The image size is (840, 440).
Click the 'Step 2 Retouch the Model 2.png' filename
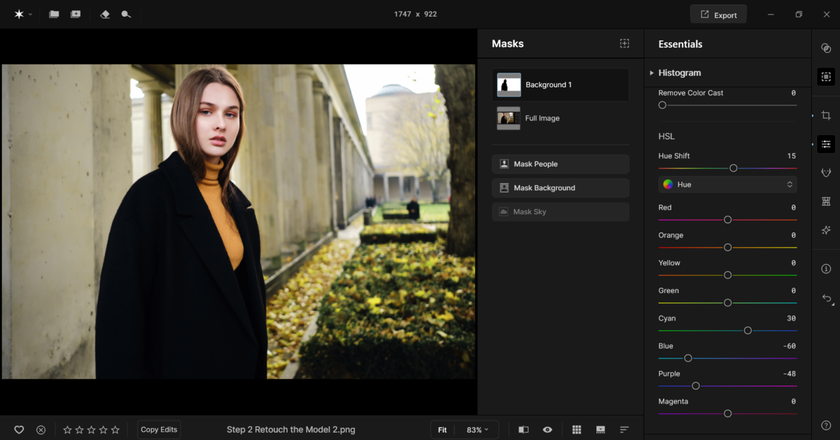291,429
